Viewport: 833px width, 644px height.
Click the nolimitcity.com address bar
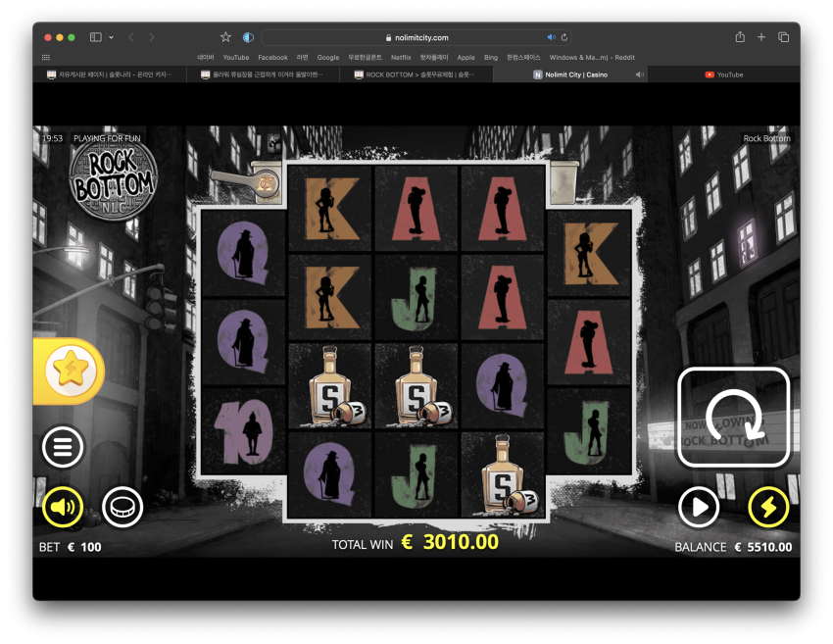[x=416, y=37]
